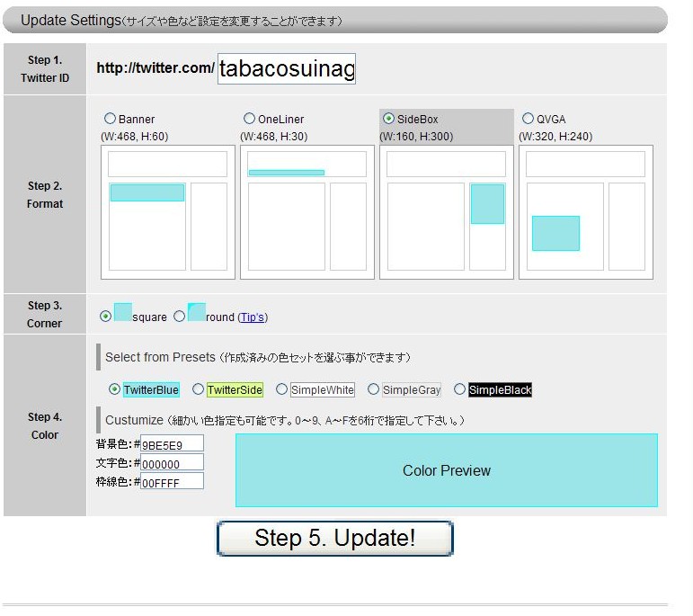Click the SimpleGray swatch label
Image resolution: width=693 pixels, height=616 pixels.
click(x=412, y=390)
